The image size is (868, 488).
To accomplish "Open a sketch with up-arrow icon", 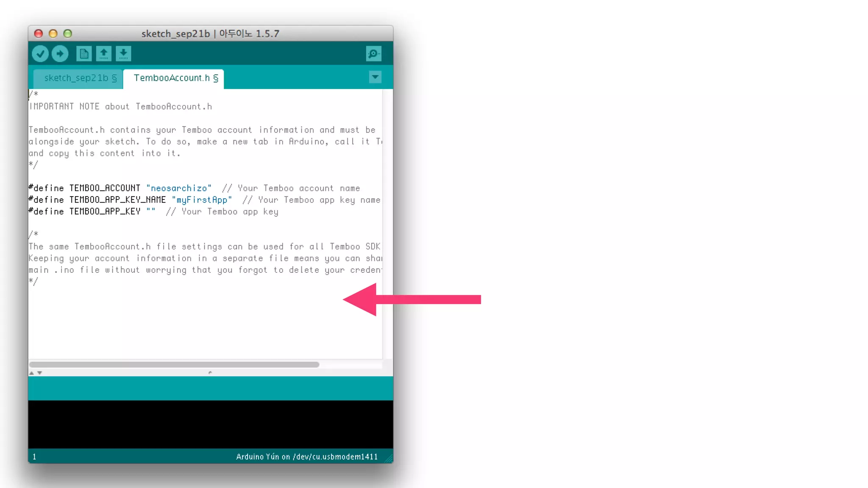I will (x=103, y=54).
